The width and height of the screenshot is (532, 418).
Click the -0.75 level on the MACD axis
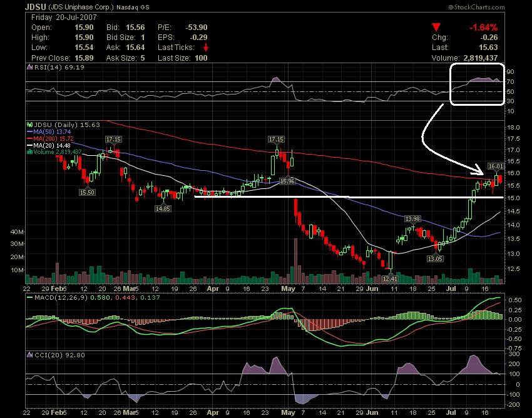[x=514, y=348]
